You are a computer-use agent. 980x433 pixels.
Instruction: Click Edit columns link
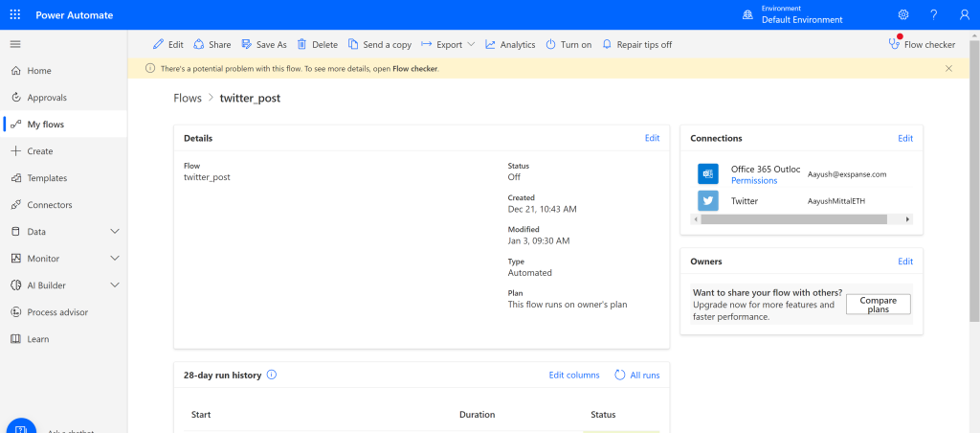point(574,375)
